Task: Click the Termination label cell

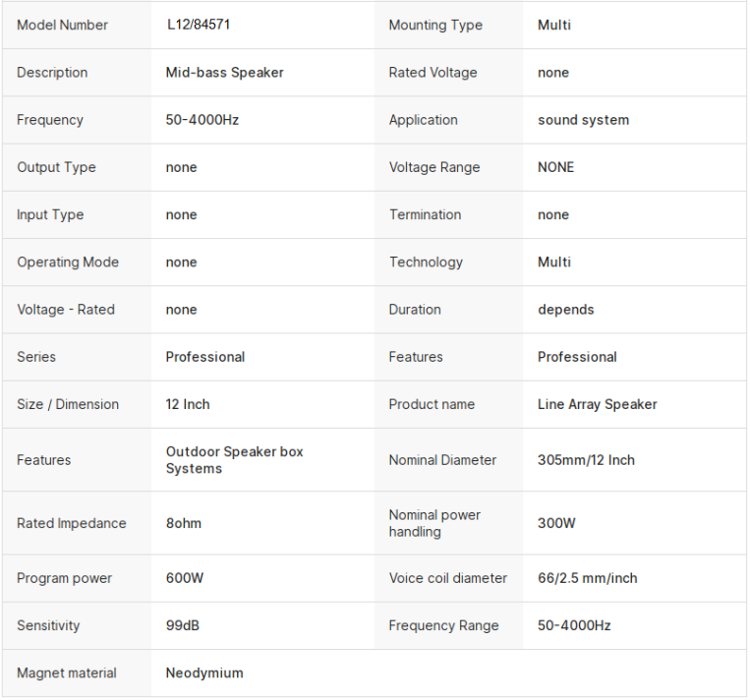Action: coord(425,214)
